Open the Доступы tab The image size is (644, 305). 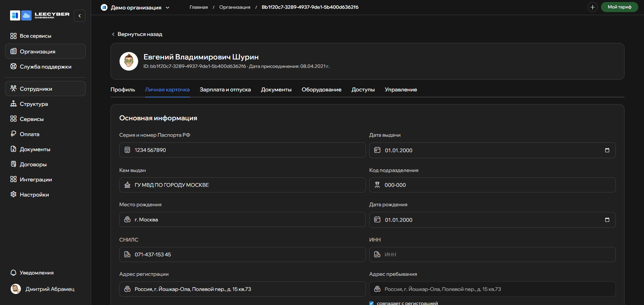[x=363, y=89]
